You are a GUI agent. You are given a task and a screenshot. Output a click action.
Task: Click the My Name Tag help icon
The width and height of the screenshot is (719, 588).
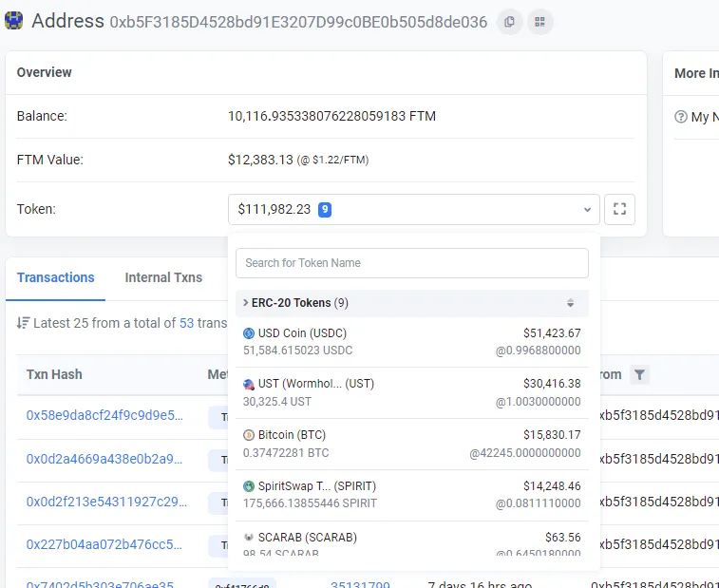(681, 117)
